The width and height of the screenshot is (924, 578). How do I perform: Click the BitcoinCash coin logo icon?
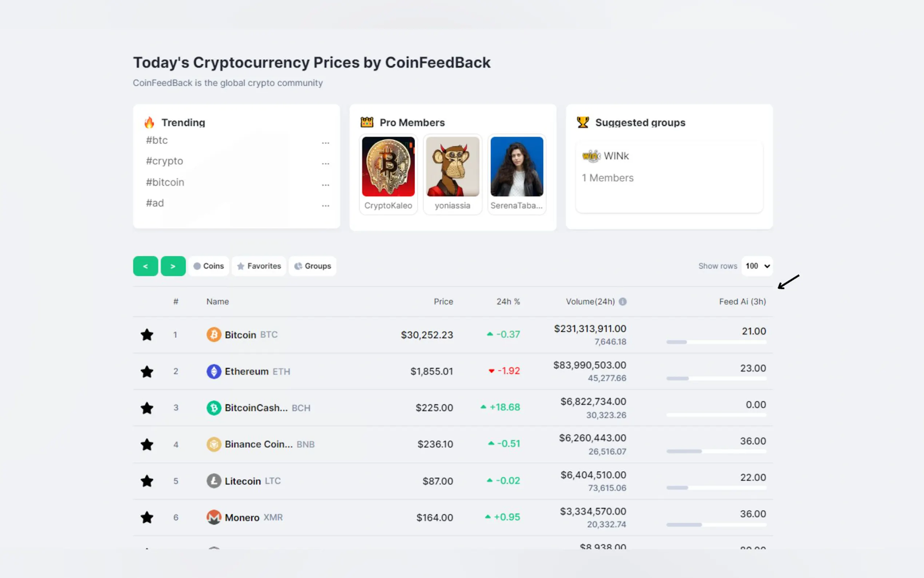point(214,408)
